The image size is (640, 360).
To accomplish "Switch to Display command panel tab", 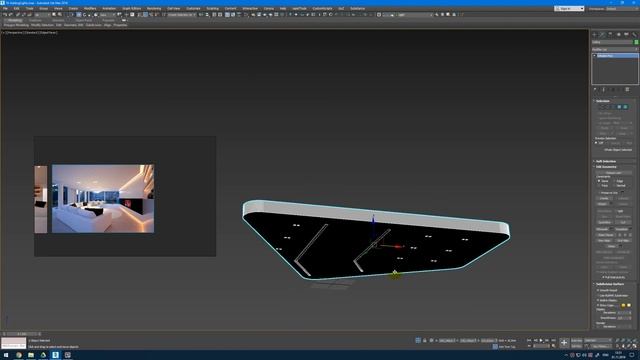I will pos(626,34).
